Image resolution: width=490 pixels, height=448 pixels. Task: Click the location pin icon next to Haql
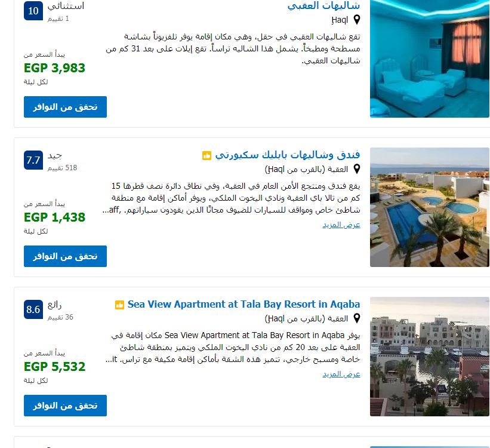click(356, 20)
